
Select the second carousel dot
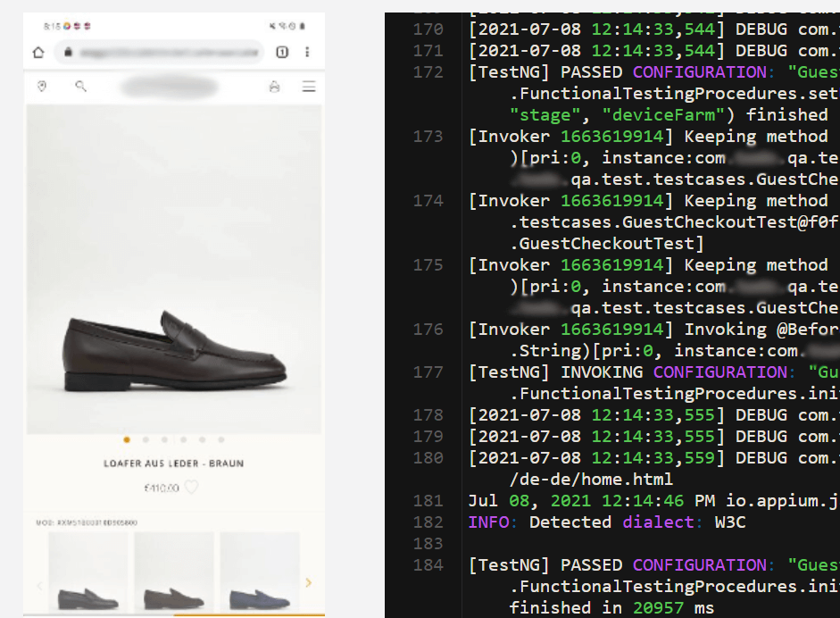pos(146,439)
